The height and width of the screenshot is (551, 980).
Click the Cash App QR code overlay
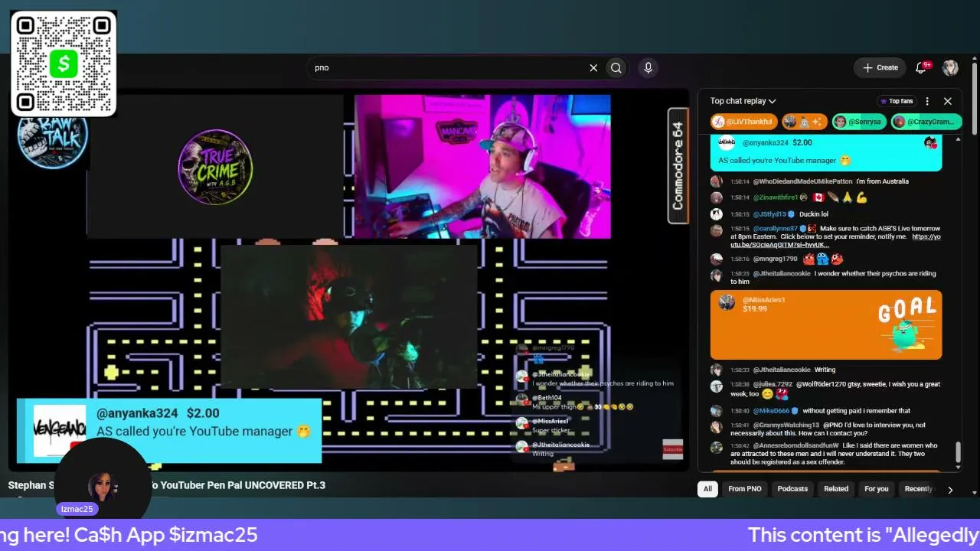click(x=64, y=64)
